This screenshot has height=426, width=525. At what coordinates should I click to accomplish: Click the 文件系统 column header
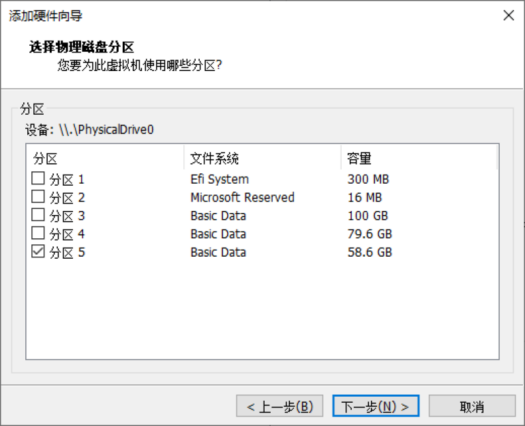click(262, 158)
